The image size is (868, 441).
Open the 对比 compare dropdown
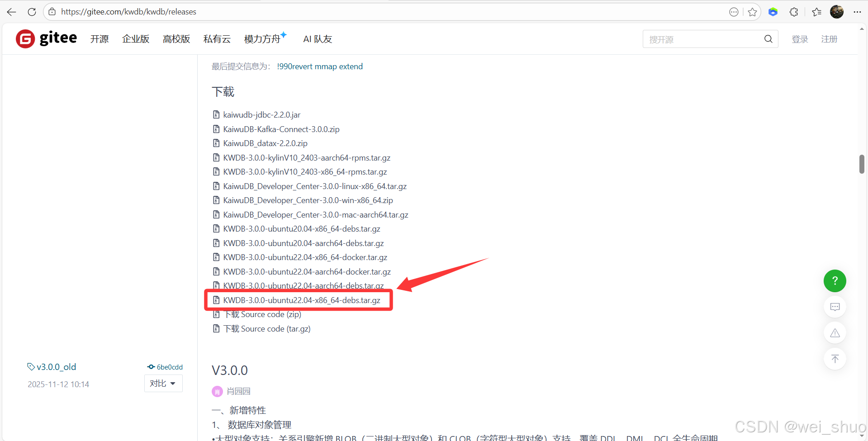click(x=163, y=383)
